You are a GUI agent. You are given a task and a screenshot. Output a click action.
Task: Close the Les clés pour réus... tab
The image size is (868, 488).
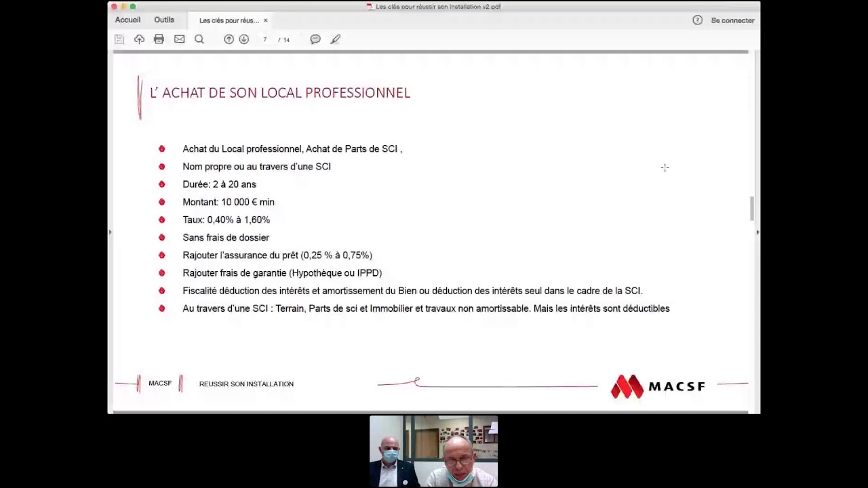point(265,20)
